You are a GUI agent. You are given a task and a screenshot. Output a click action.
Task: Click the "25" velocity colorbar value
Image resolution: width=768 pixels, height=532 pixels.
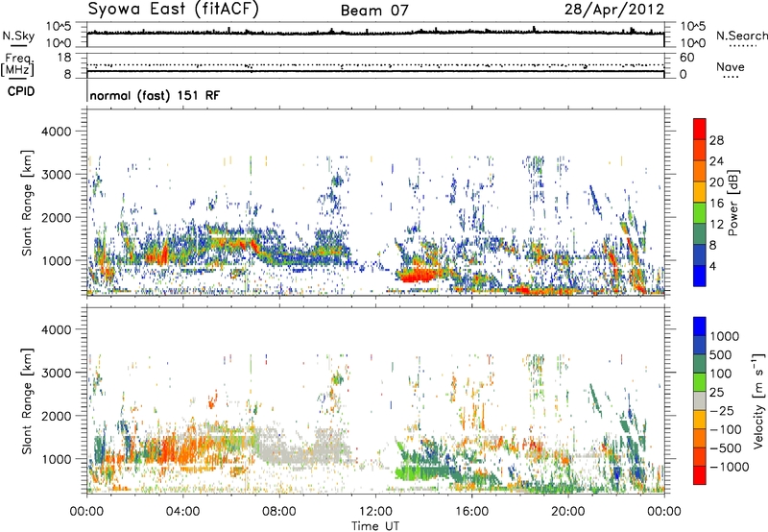[x=716, y=393]
